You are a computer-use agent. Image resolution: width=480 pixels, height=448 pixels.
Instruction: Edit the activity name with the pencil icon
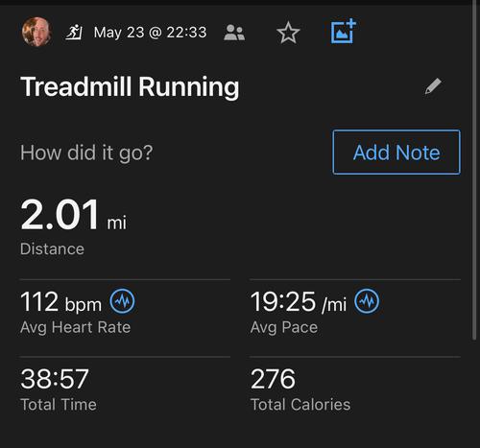433,86
